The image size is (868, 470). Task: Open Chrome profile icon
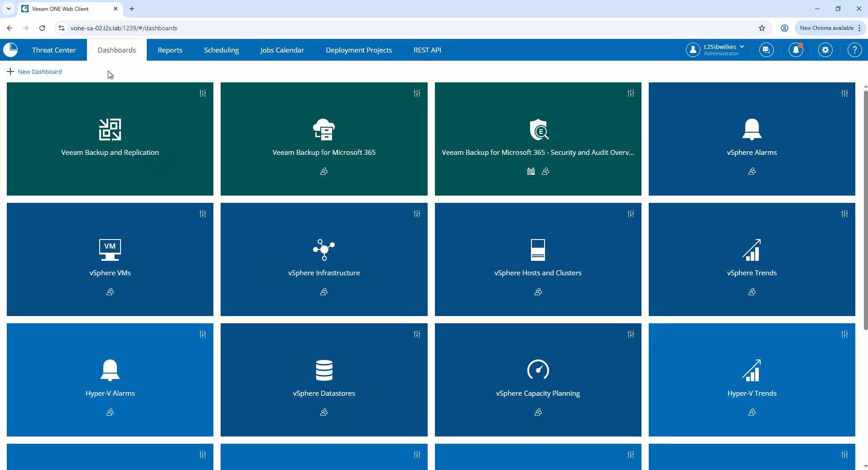coord(785,28)
